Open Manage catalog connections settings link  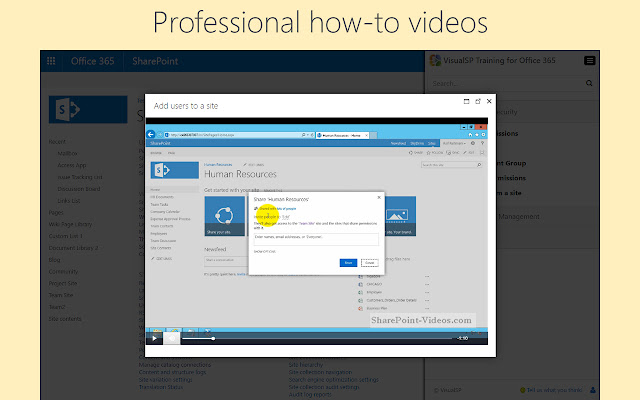[x=175, y=365]
